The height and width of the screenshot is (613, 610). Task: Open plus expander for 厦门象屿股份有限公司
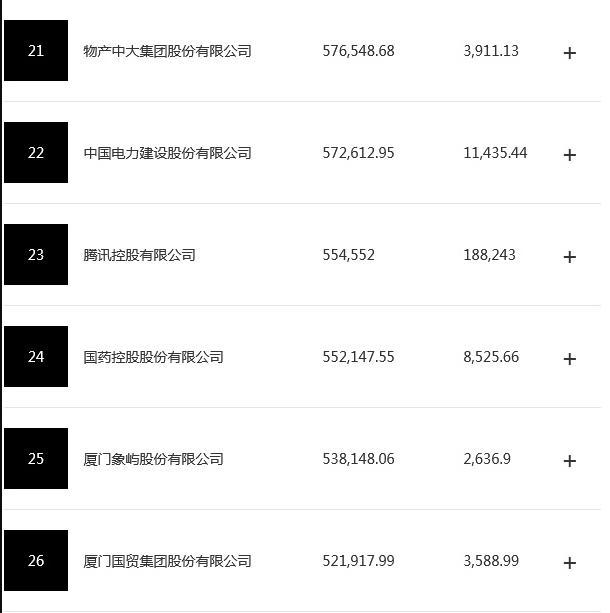coord(570,461)
